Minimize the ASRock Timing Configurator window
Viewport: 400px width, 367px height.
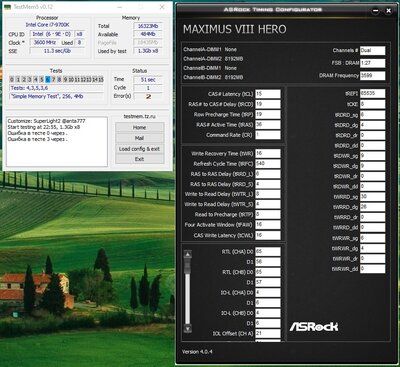point(376,11)
